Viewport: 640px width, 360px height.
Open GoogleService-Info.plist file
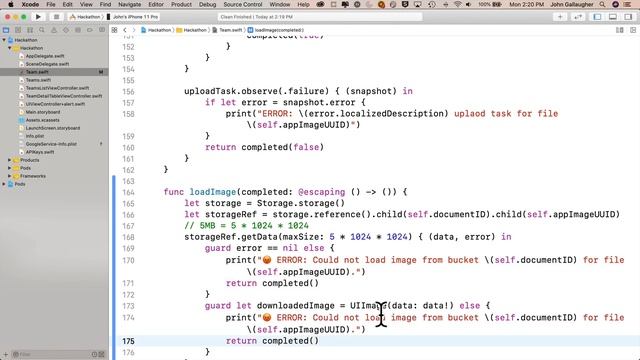(x=51, y=144)
